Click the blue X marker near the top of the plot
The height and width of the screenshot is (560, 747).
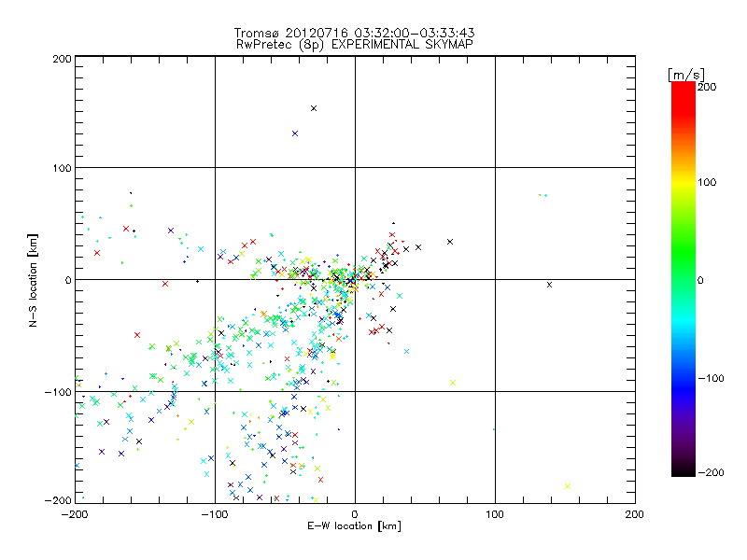[295, 133]
